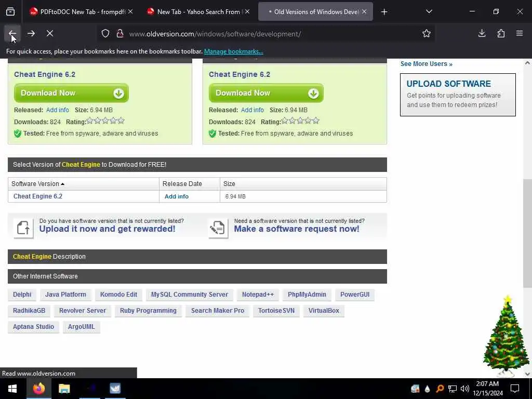Open the Notepad++ link
The image size is (532, 399).
[258, 295]
